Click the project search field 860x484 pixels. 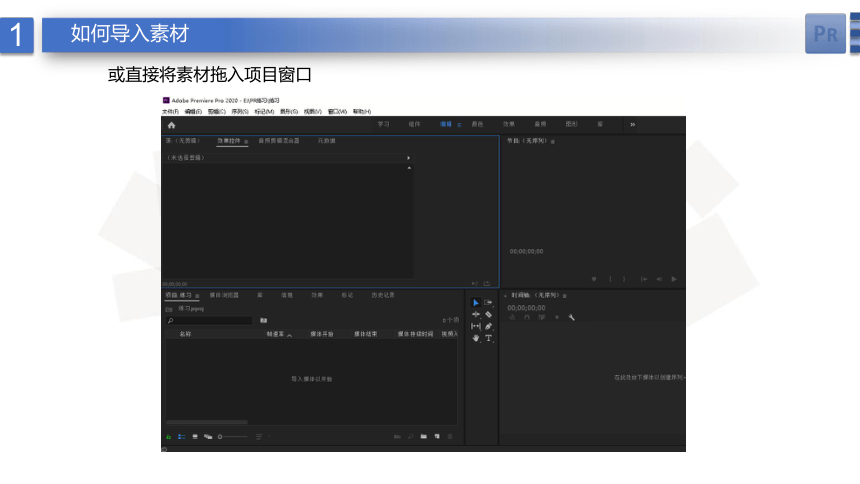click(x=209, y=320)
